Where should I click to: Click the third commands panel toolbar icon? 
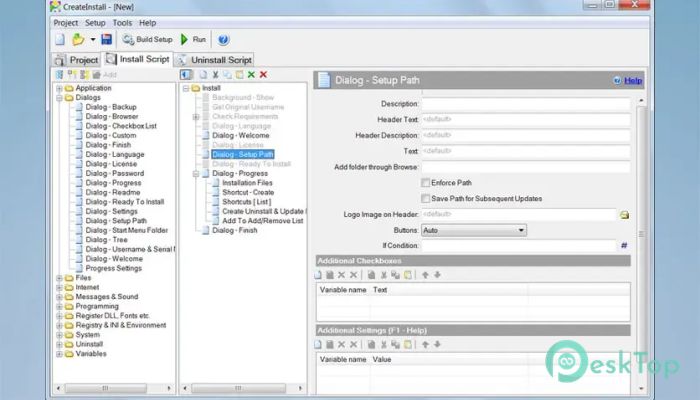point(84,75)
